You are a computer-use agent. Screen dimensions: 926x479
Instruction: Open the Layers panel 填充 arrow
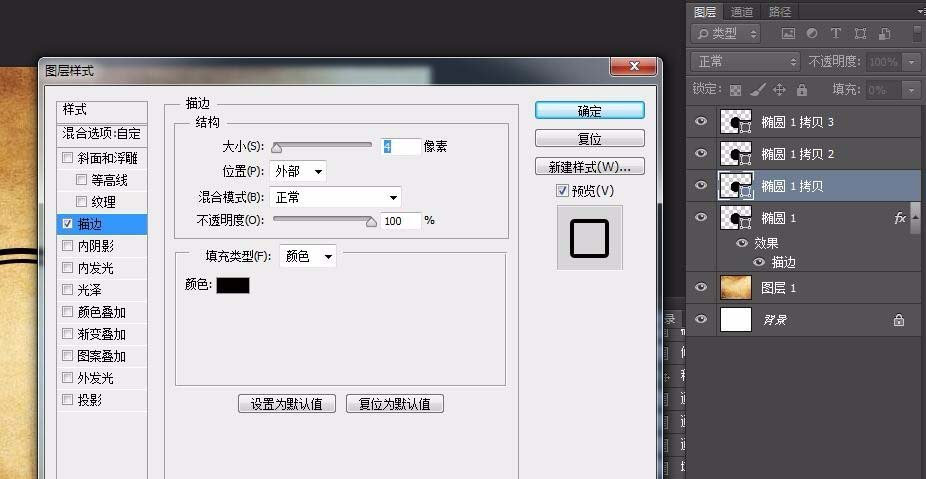pyautogui.click(x=912, y=90)
